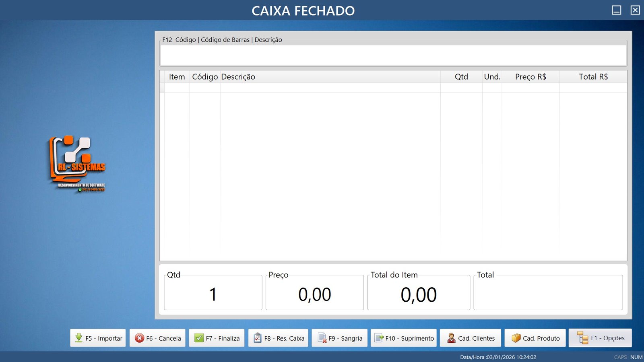Image resolution: width=644 pixels, height=362 pixels.
Task: Click the Total do Item field
Action: [x=418, y=294]
